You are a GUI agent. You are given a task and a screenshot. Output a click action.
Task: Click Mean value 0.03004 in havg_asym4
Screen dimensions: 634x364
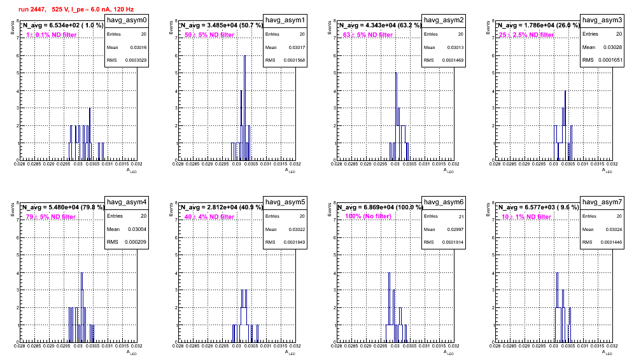point(137,229)
